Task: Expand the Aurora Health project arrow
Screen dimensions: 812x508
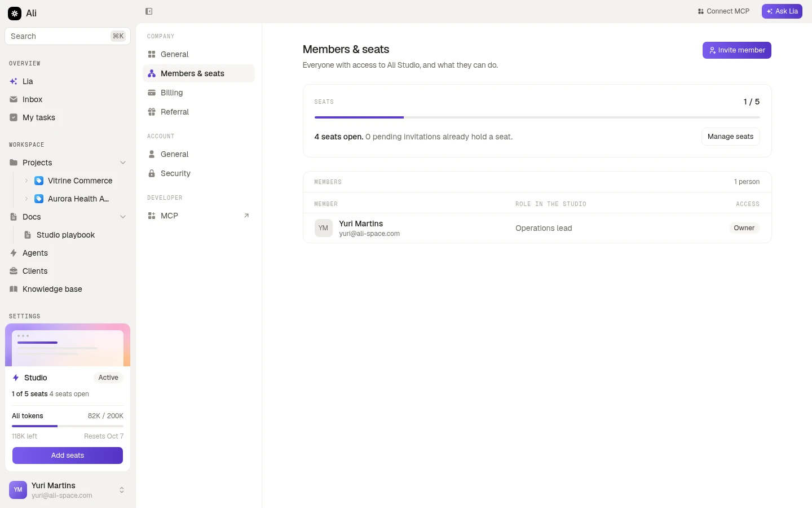Action: pos(27,199)
